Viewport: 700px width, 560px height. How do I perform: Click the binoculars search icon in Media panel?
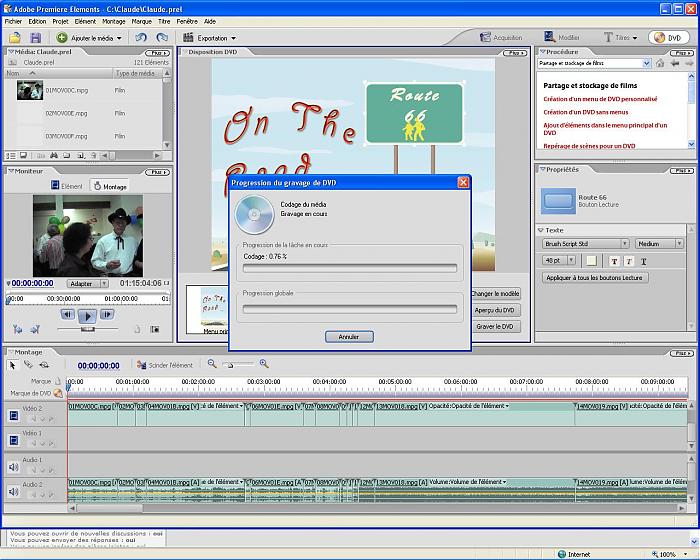pos(54,155)
